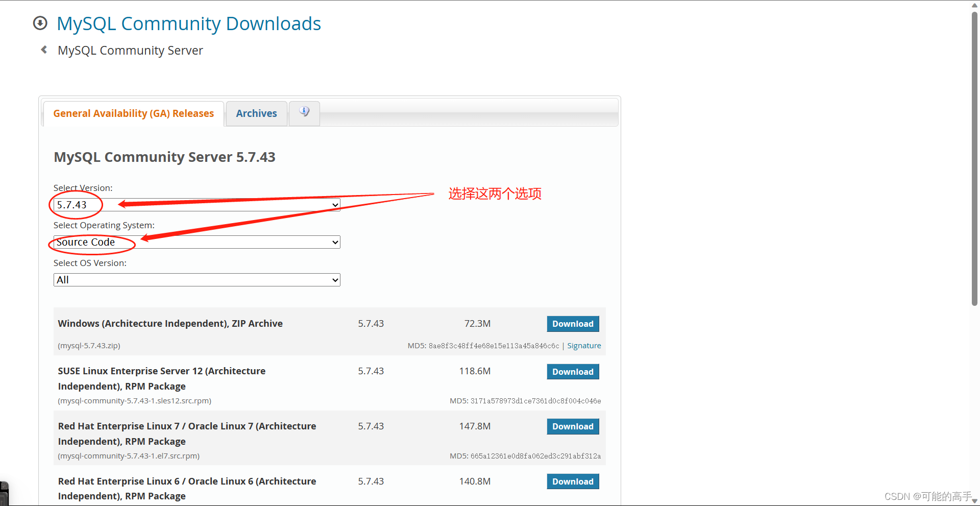
Task: Click mysql-community-5.7.43-1.sles12.src.rpm filename
Action: (x=135, y=401)
